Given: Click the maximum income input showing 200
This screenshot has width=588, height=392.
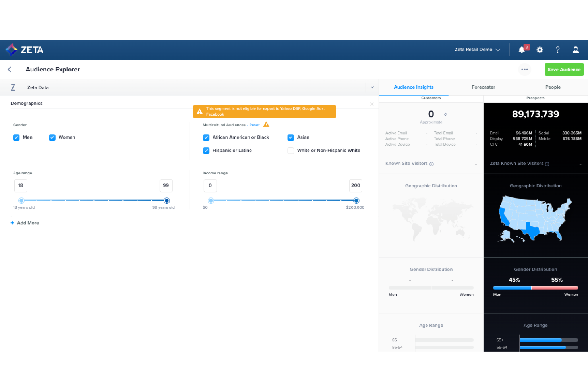Looking at the screenshot, I should [356, 185].
